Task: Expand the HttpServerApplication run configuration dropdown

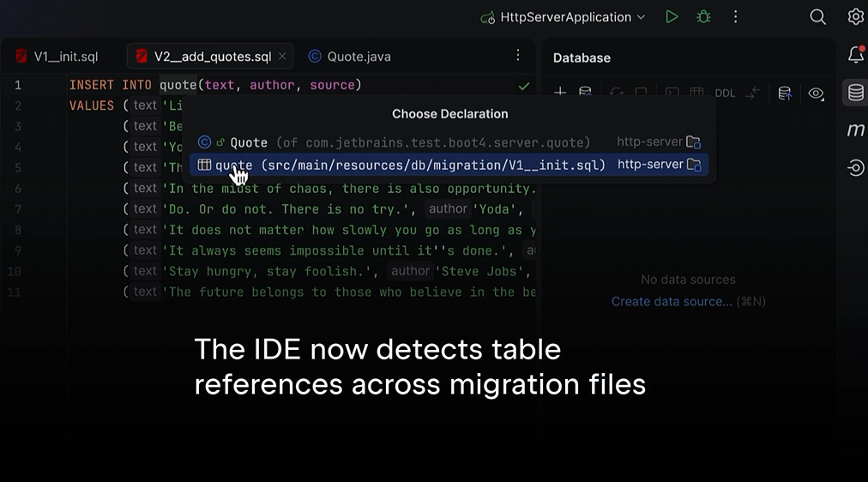Action: coord(641,17)
